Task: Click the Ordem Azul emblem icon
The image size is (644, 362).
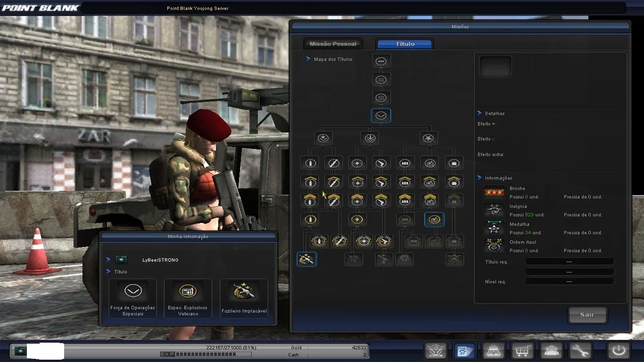Action: coord(494,246)
